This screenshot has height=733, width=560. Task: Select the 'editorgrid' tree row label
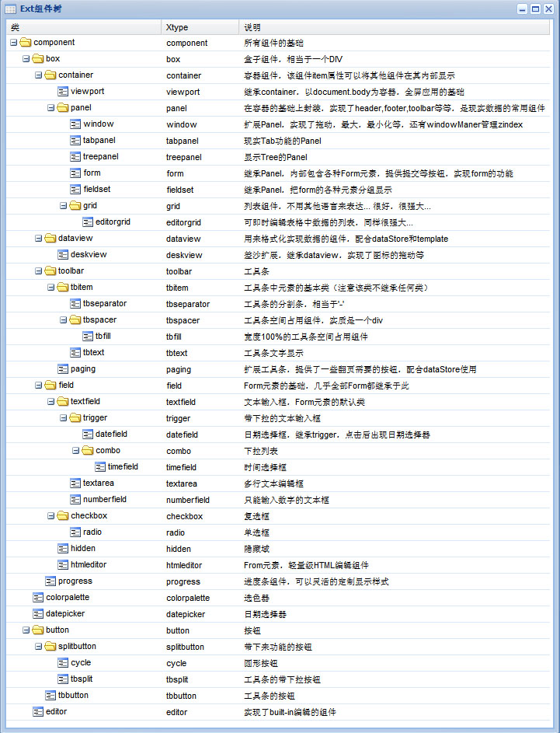pyautogui.click(x=113, y=222)
